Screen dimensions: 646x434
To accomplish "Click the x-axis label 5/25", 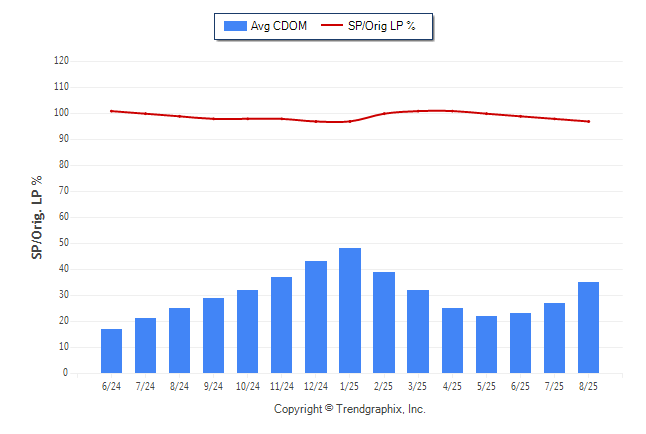I will point(486,386).
